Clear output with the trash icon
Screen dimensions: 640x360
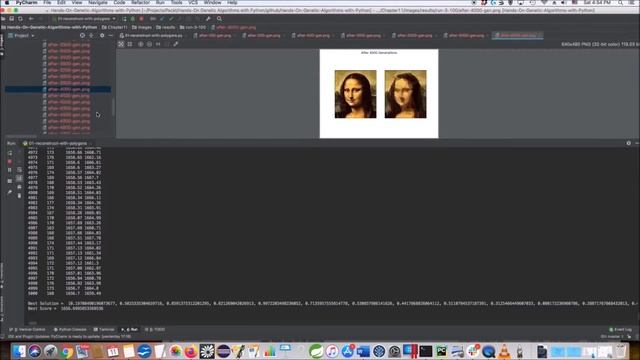point(19,196)
